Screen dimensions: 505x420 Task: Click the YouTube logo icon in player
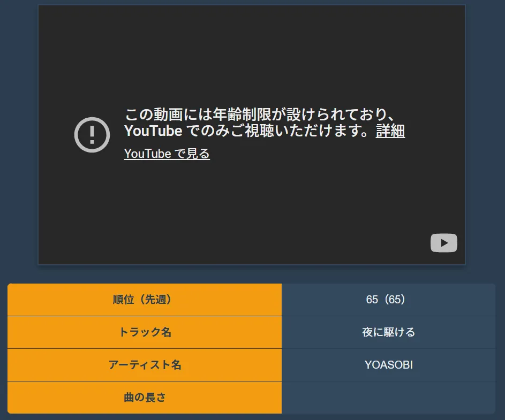[x=444, y=243]
